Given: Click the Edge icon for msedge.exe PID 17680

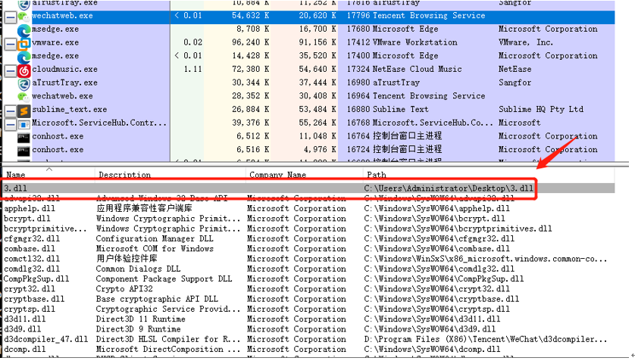Looking at the screenshot, I should [x=24, y=30].
